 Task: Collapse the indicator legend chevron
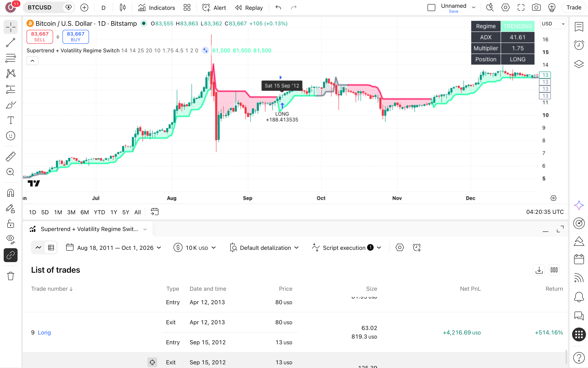[32, 61]
